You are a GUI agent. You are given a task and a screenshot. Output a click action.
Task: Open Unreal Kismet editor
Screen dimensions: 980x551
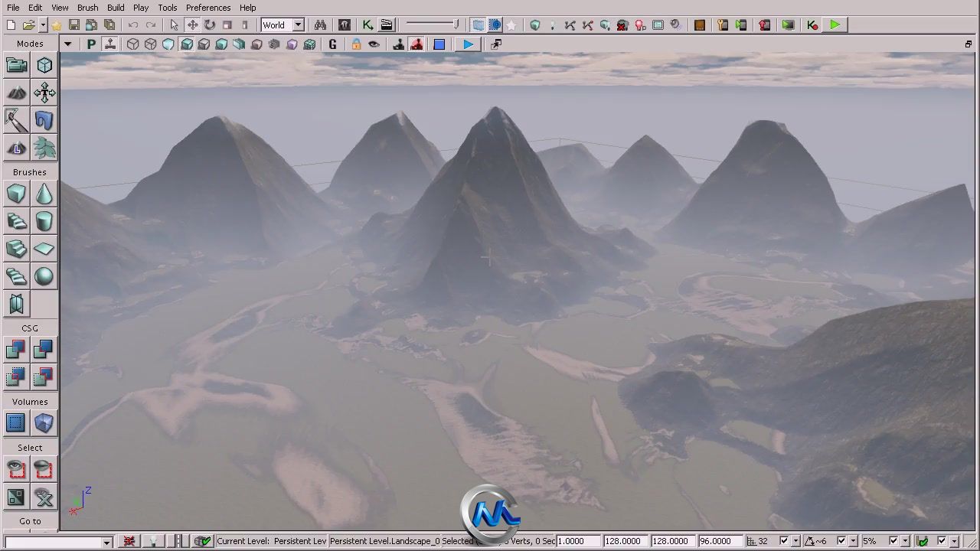pos(368,25)
